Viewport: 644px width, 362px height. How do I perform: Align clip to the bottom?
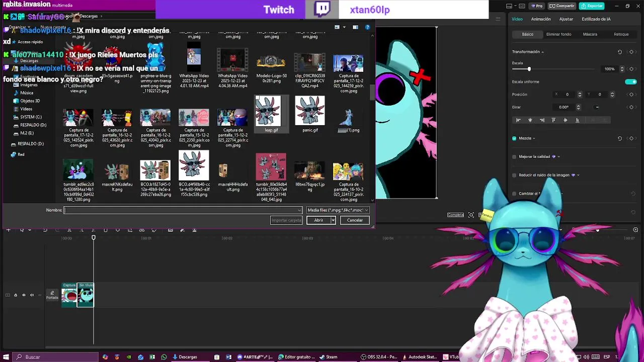577,120
